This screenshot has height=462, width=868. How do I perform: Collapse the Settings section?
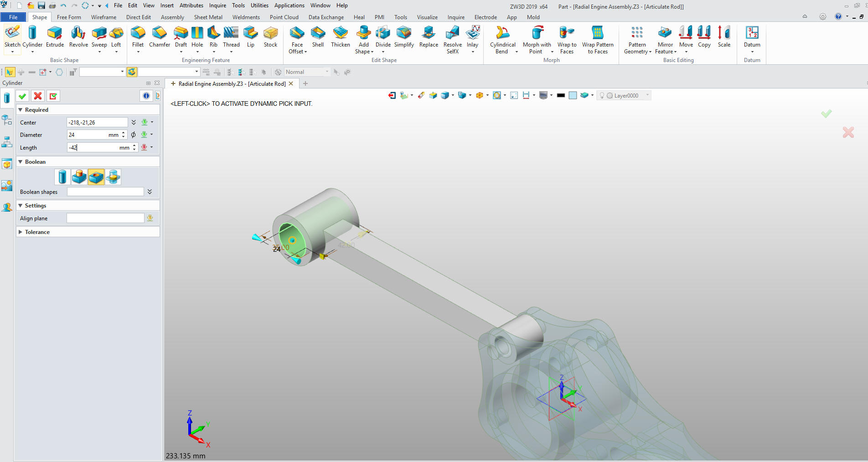coord(21,206)
